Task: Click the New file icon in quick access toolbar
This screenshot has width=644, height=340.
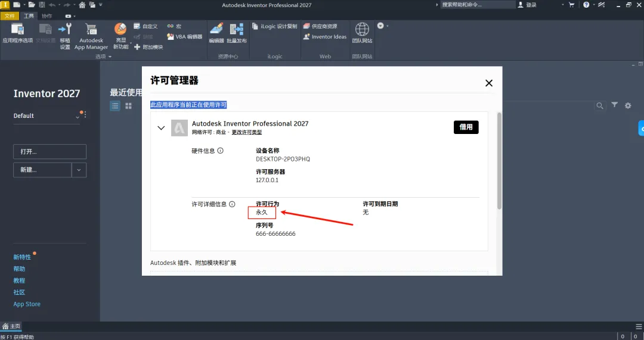Action: [17, 5]
